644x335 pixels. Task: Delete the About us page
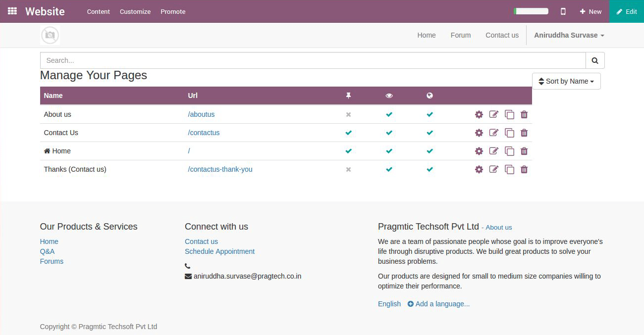coord(524,114)
